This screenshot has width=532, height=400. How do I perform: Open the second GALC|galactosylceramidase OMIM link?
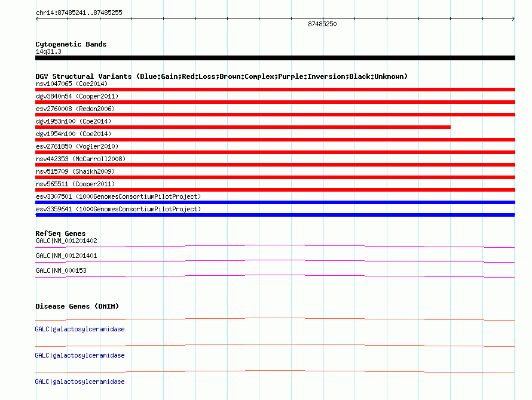tap(80, 355)
